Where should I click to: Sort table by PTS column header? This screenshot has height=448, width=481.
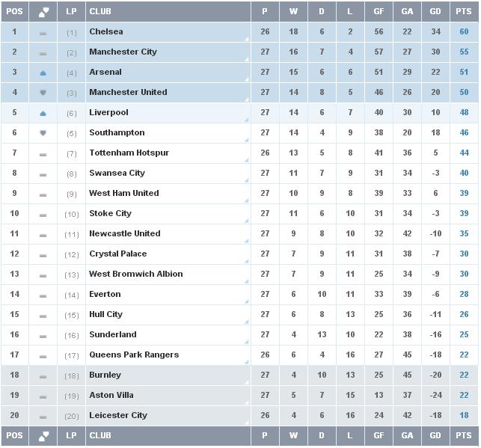point(464,12)
